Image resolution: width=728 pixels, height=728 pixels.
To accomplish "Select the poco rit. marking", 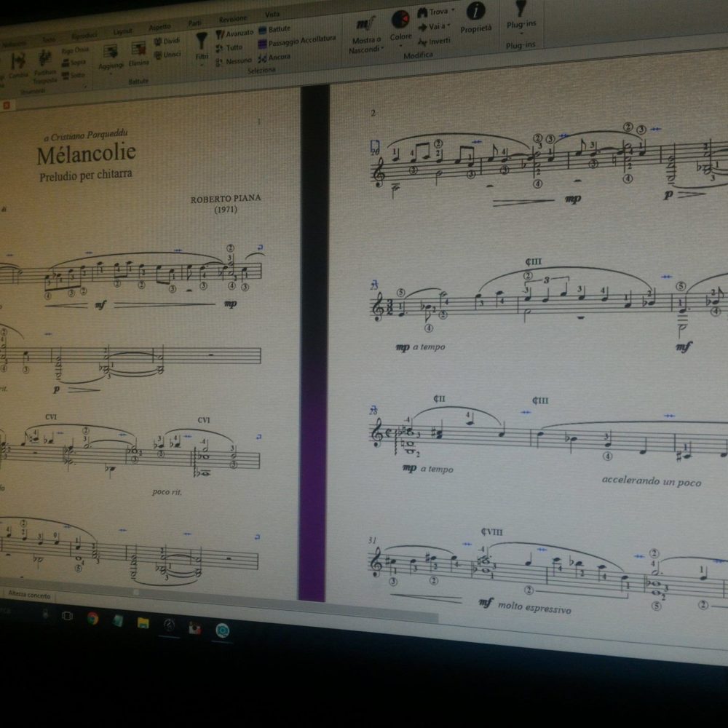I will click(167, 491).
